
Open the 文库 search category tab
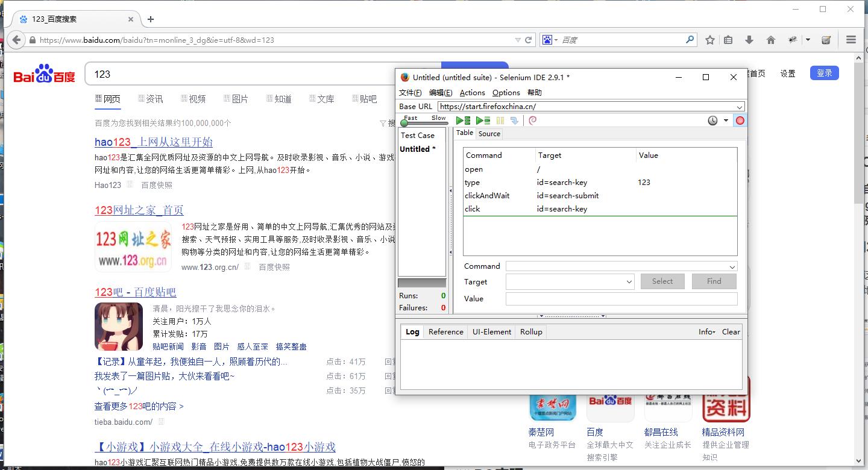pyautogui.click(x=321, y=99)
